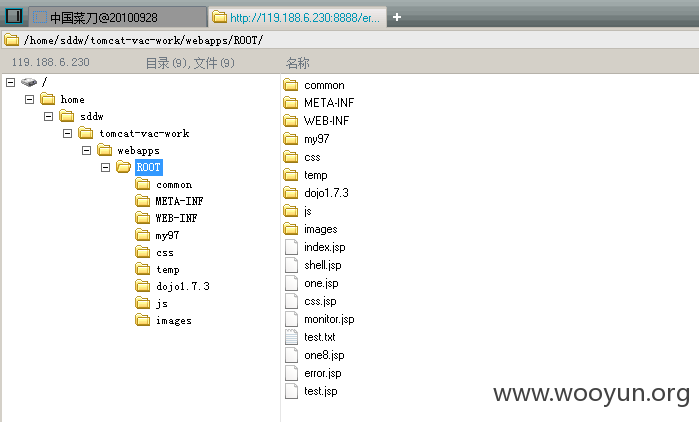Click dojo1.7.3 folder icon in file list
Image resolution: width=699 pixels, height=422 pixels.
tap(291, 193)
